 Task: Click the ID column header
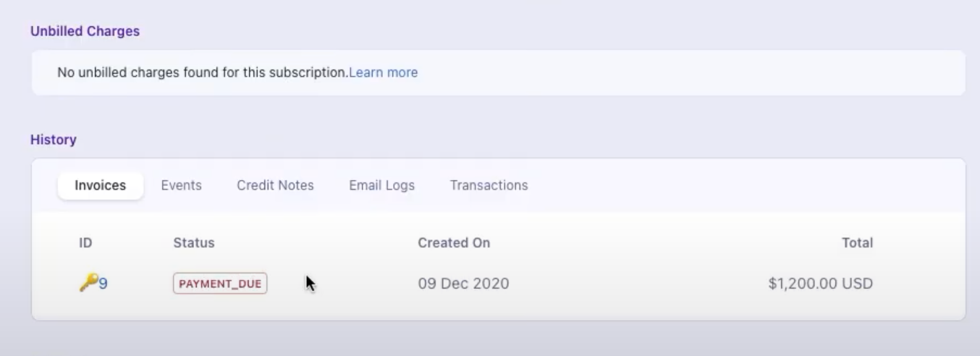85,243
